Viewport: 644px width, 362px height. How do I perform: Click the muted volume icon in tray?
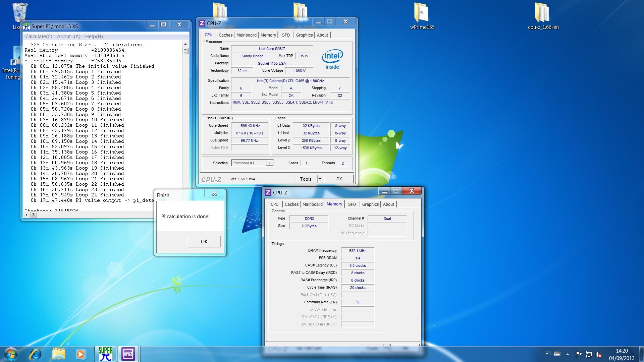pyautogui.click(x=599, y=354)
